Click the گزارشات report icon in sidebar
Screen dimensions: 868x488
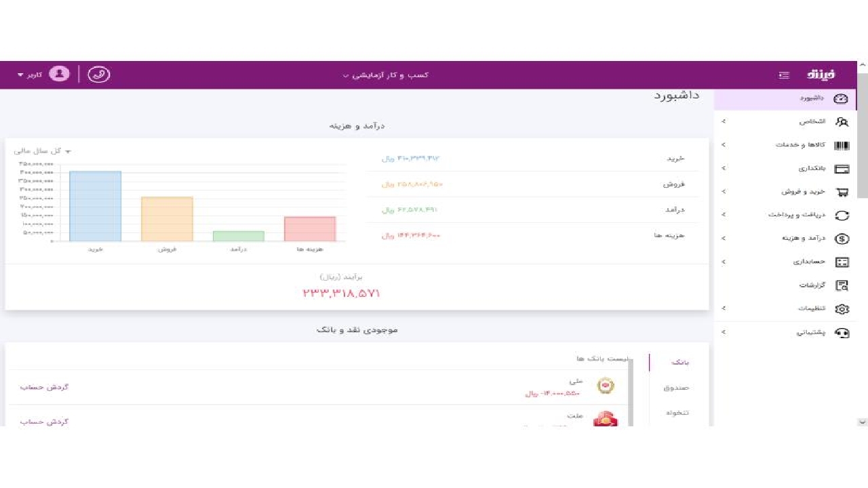[842, 285]
